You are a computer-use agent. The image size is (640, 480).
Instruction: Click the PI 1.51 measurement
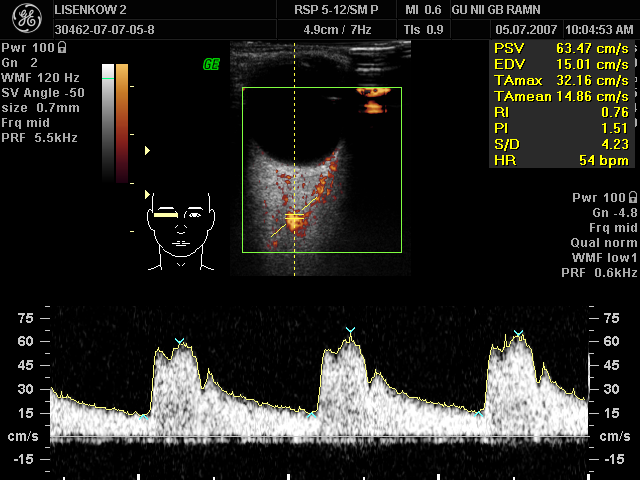click(x=561, y=128)
